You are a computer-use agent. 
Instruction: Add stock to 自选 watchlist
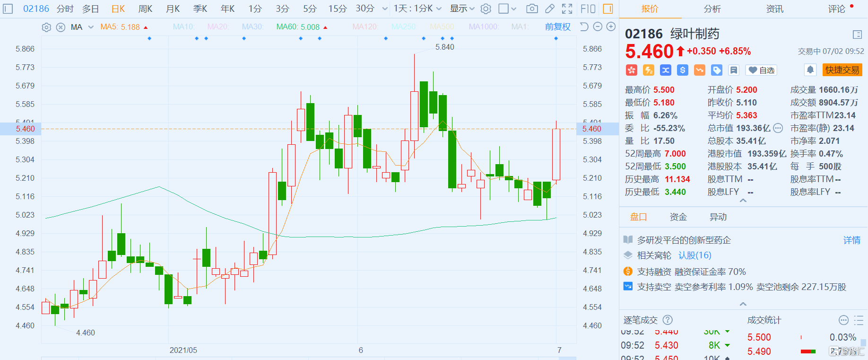(x=761, y=70)
